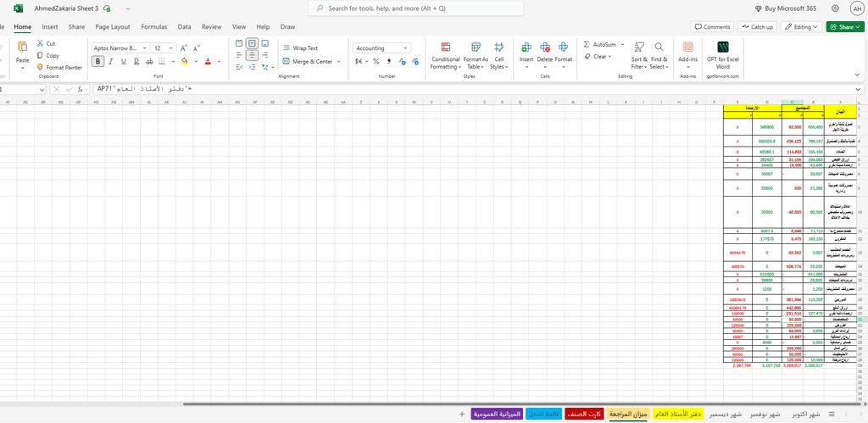868x423 pixels.
Task: Launch GPT for Excel Word add-in
Action: point(723,53)
